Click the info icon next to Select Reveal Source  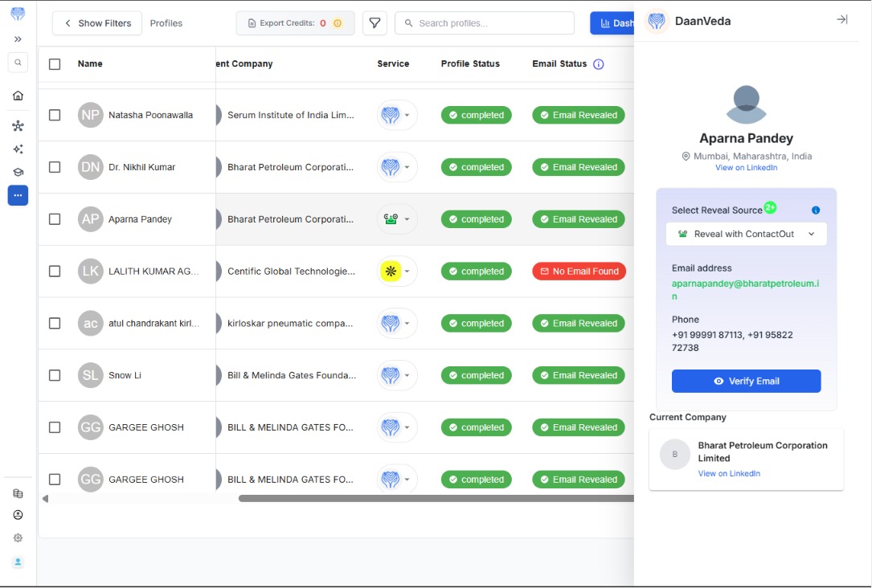click(816, 210)
